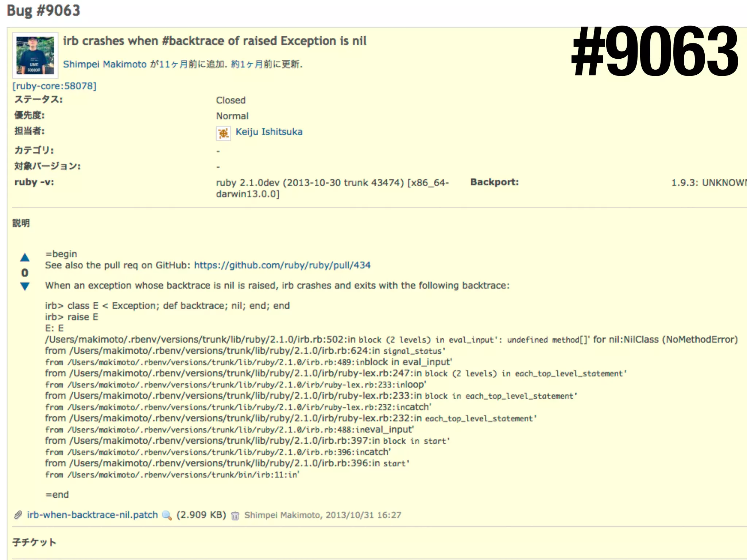Click the vote count number zero
Screen dimensions: 747x560
25,272
